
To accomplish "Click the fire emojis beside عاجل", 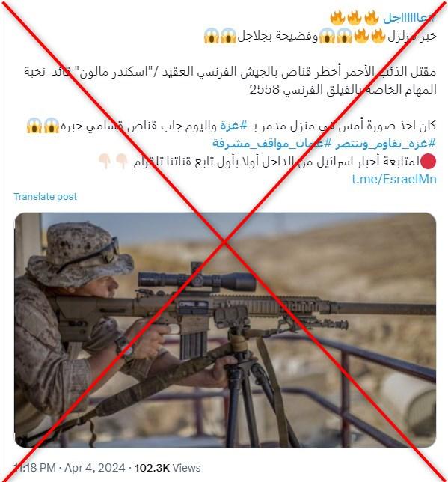I will pyautogui.click(x=355, y=17).
